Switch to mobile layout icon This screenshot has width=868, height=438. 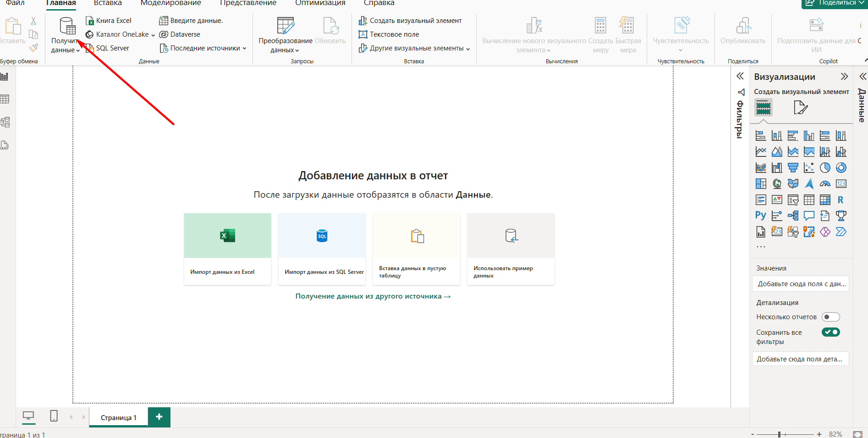[54, 416]
